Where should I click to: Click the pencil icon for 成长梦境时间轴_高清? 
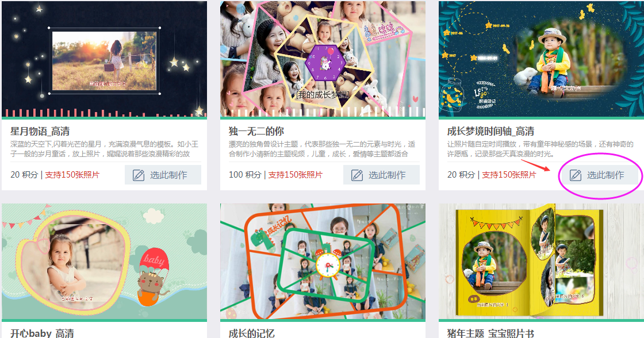[x=576, y=175]
